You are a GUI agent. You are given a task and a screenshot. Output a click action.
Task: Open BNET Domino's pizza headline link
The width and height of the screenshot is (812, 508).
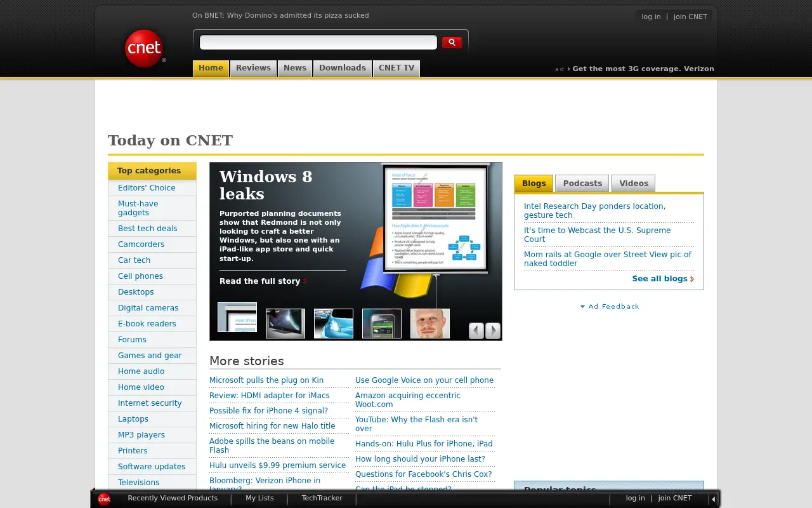[280, 16]
